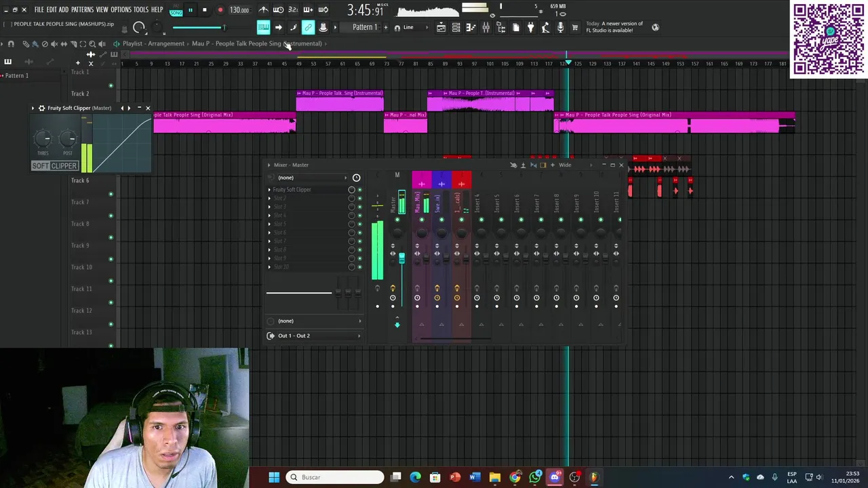Open the Windows Start menu
This screenshot has width=868, height=488.
point(274,477)
